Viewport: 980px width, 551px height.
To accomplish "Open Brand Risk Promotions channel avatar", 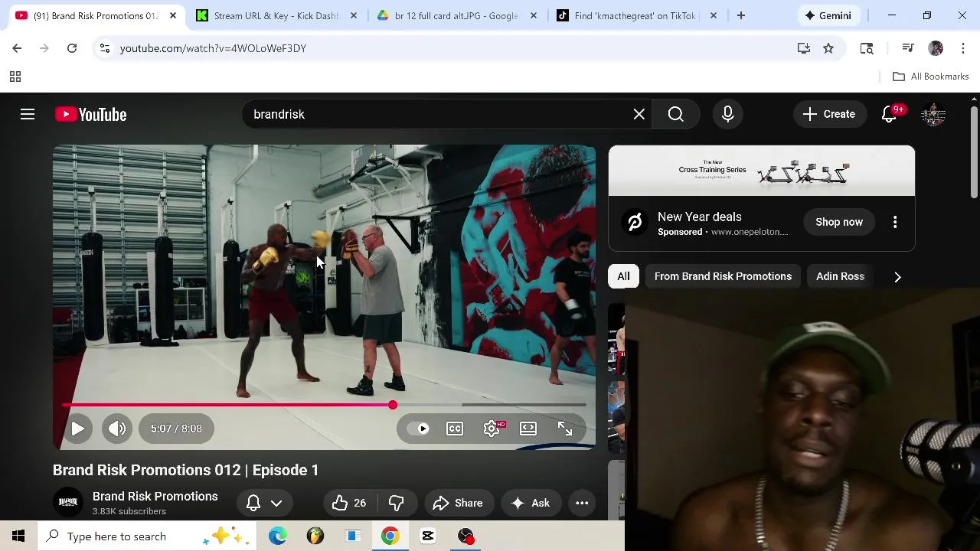I will [68, 503].
